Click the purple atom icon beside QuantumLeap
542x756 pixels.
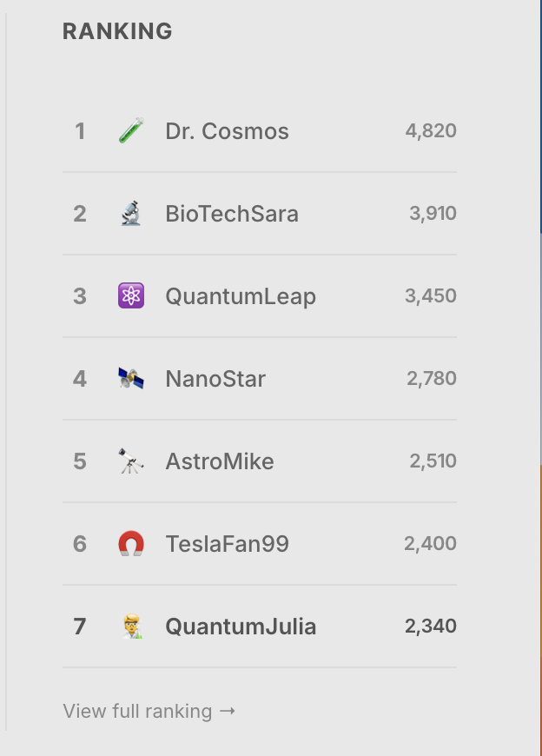click(x=131, y=296)
